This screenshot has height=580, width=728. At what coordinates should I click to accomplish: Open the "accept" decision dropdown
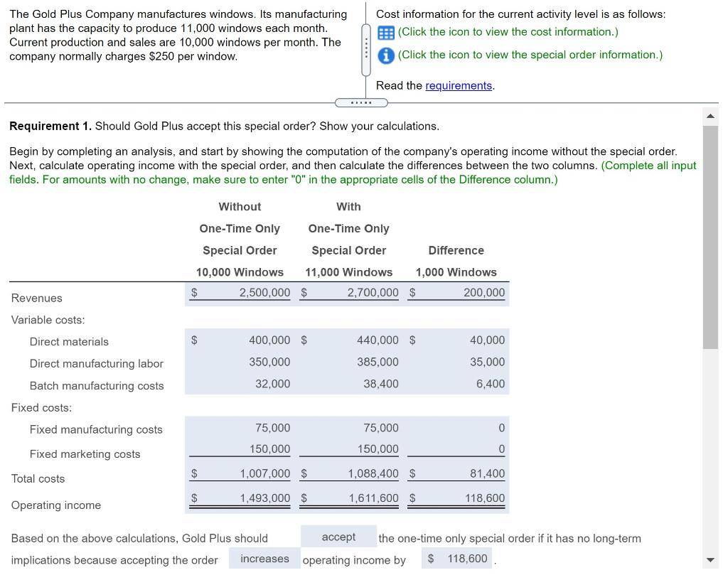(x=338, y=537)
